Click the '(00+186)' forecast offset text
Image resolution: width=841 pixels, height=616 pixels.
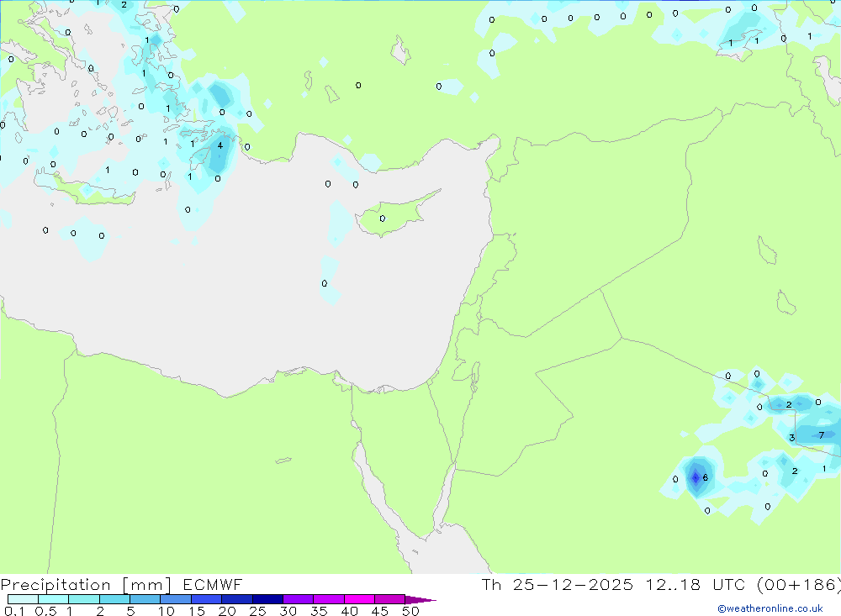[799, 585]
